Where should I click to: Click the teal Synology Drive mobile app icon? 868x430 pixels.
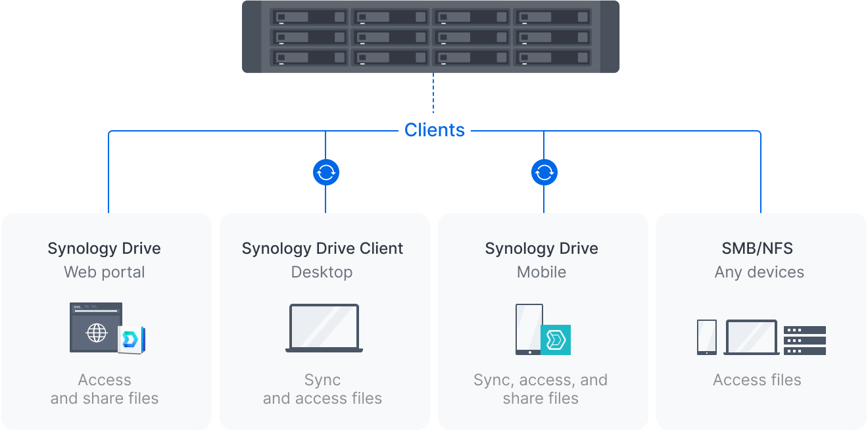[556, 339]
